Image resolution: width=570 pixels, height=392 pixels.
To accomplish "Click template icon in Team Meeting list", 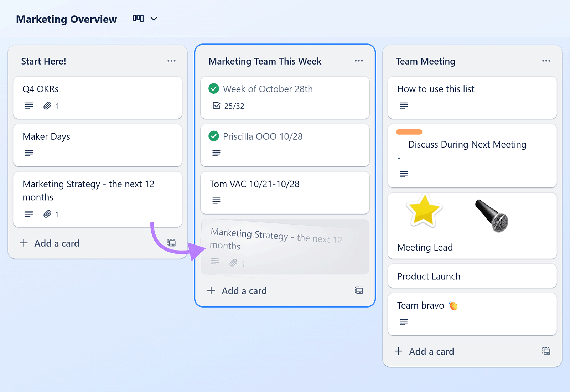I will (x=546, y=351).
